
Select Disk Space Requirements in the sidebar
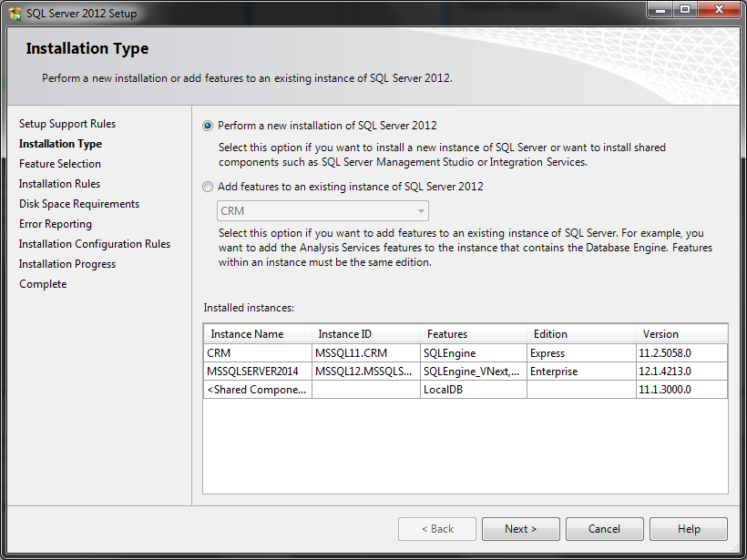tap(78, 203)
